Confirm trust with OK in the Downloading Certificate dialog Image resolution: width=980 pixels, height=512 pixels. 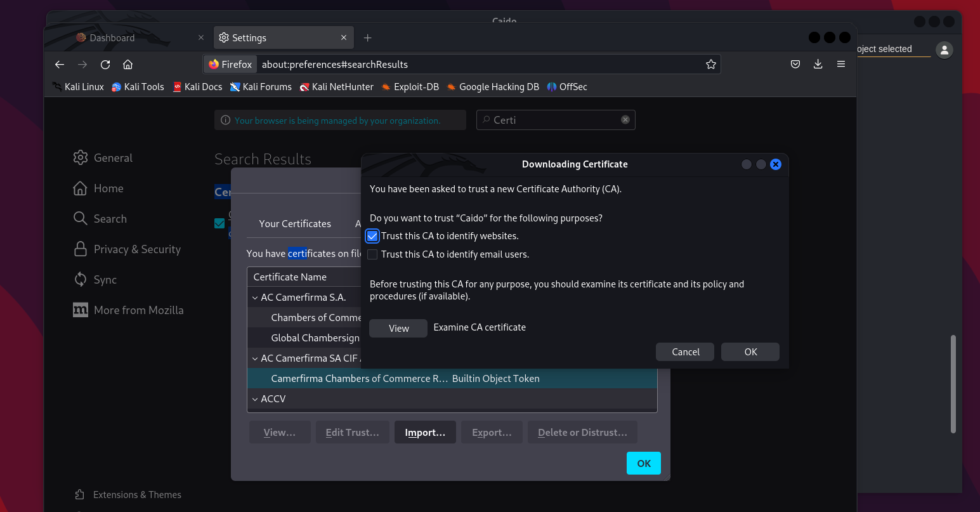[x=750, y=352]
